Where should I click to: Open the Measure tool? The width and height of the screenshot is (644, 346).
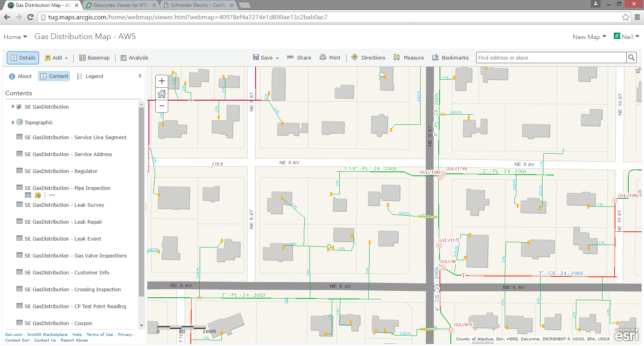coord(409,58)
